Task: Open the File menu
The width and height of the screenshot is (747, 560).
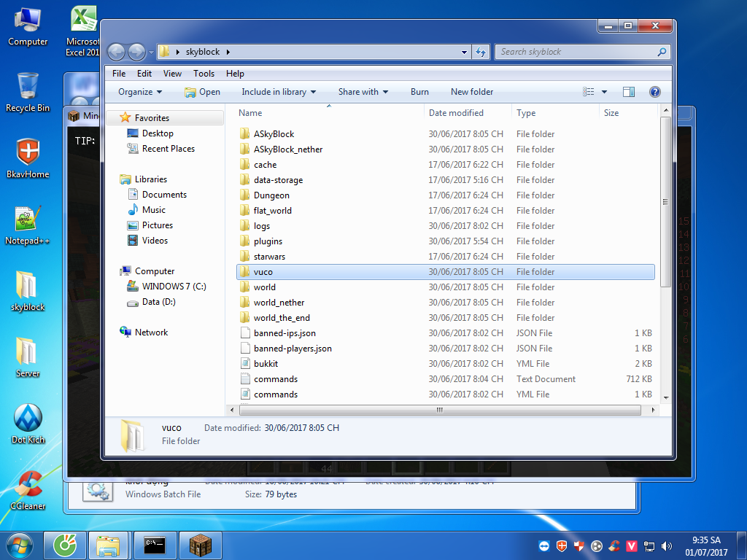Action: pyautogui.click(x=119, y=74)
